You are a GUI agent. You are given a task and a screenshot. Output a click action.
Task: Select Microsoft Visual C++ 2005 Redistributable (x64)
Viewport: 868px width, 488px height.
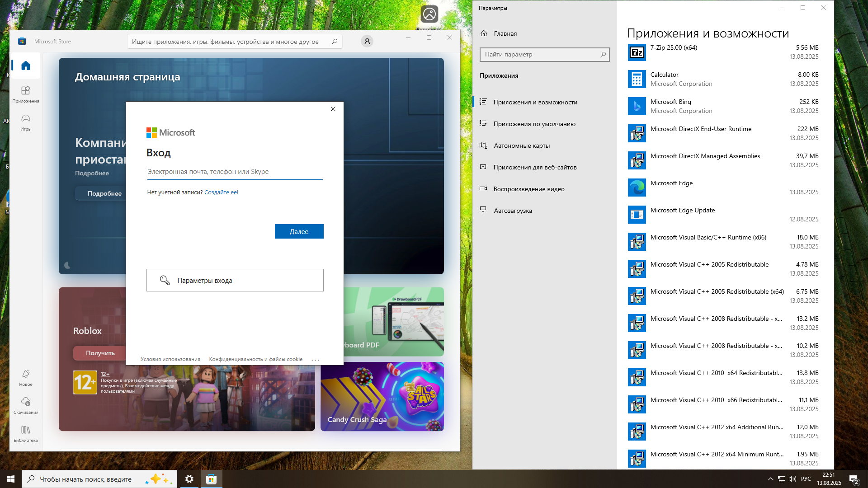click(723, 296)
